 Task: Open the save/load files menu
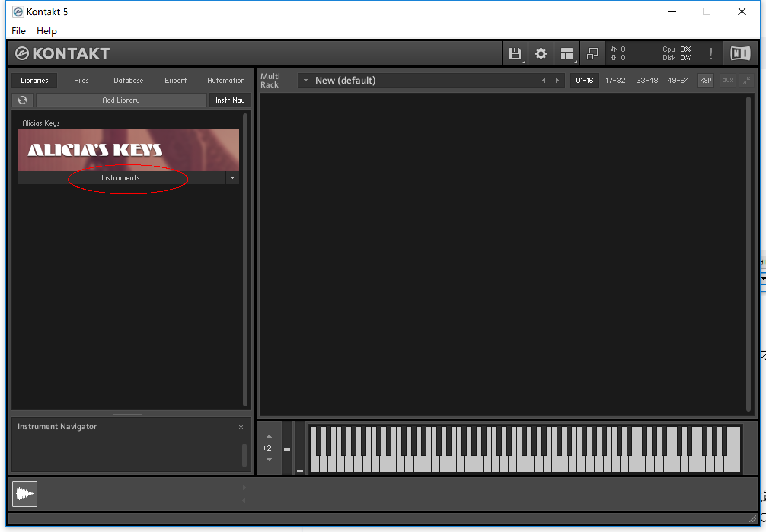coord(515,54)
